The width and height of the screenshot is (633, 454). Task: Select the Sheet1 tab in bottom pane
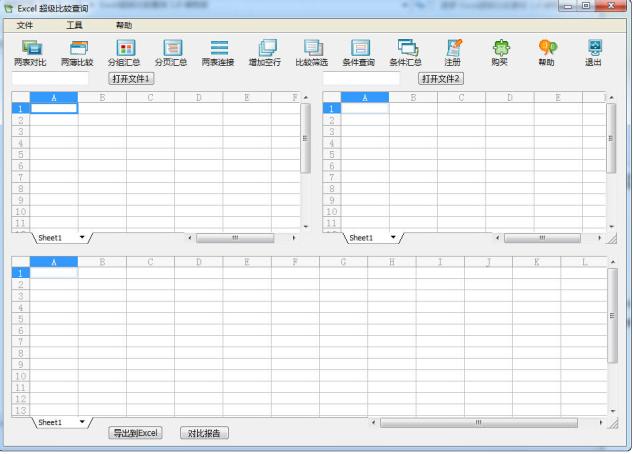click(x=50, y=423)
